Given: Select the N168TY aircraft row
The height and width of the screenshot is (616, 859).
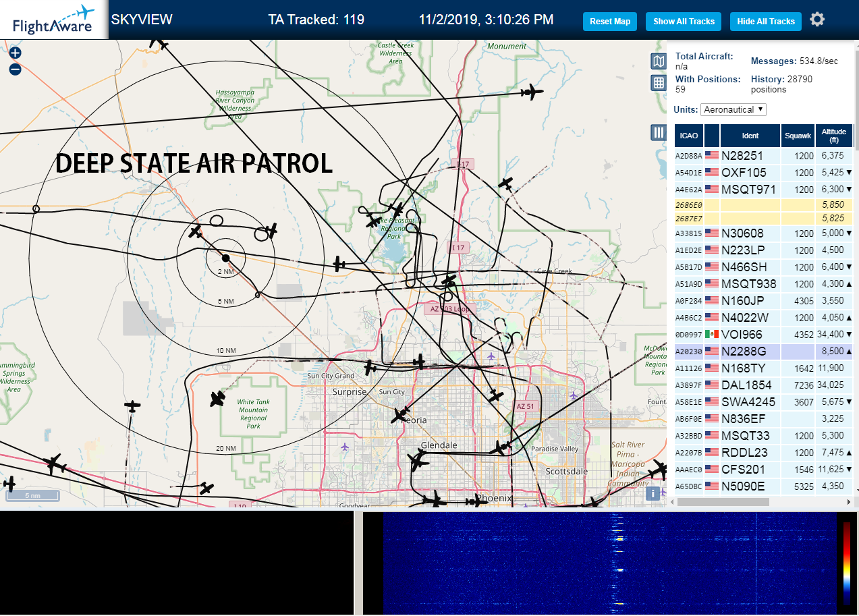Looking at the screenshot, I should (x=764, y=368).
